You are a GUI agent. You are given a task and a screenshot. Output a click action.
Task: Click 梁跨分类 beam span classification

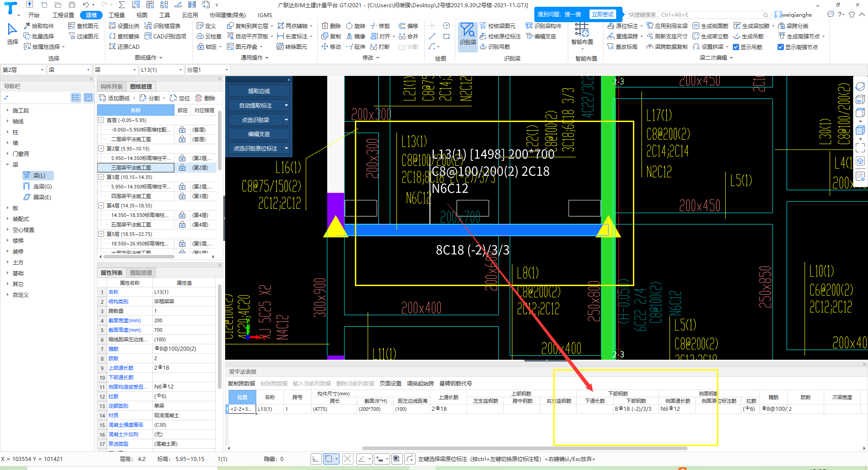tap(793, 26)
